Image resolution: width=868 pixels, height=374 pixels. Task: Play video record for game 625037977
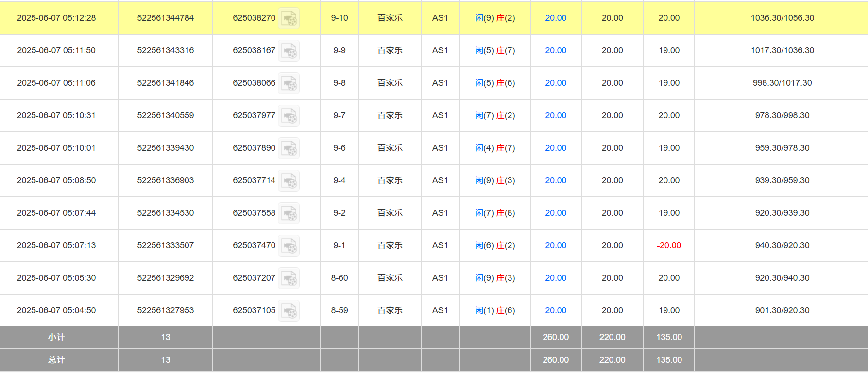point(289,116)
